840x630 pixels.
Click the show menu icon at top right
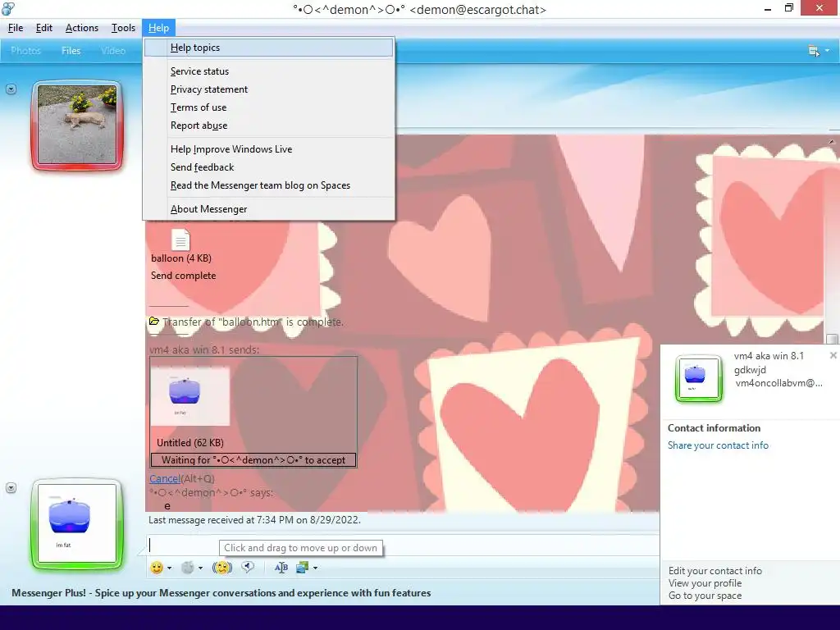click(814, 51)
